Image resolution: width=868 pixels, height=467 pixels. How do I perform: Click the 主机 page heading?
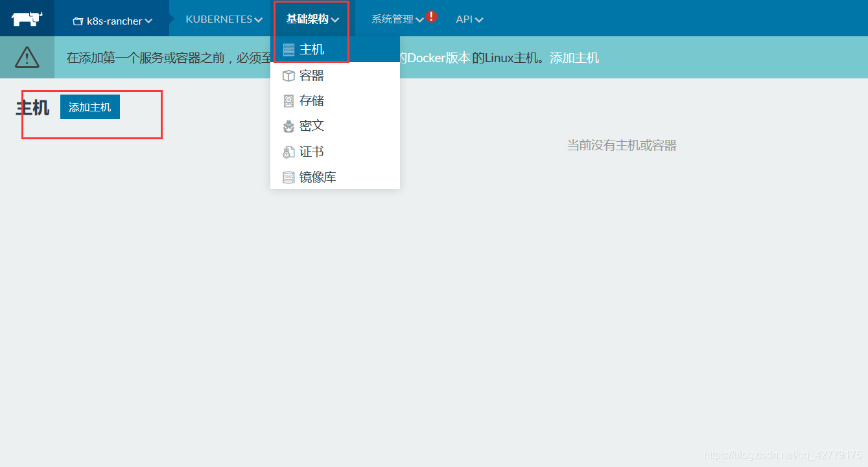[32, 108]
